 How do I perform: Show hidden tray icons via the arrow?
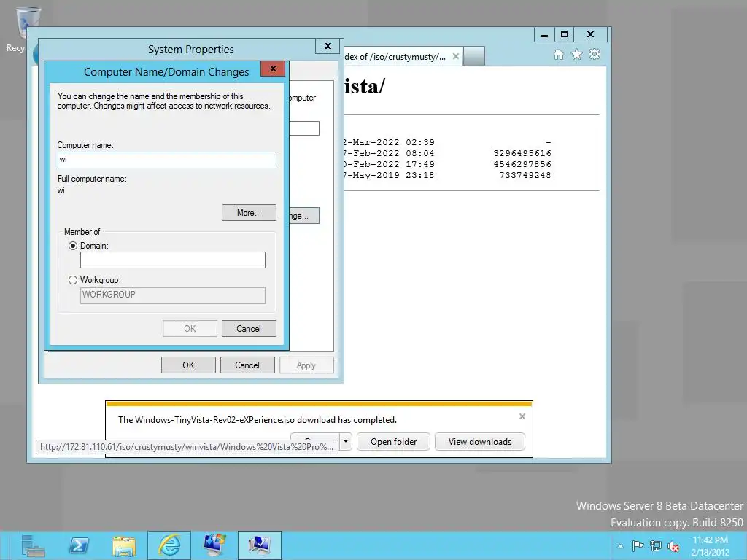pos(620,546)
